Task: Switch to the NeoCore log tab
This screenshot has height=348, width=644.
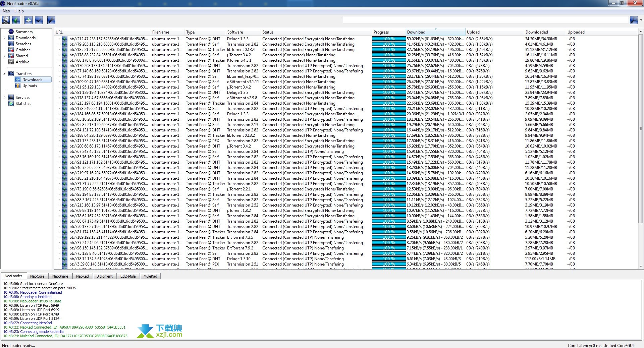Action: (37, 276)
